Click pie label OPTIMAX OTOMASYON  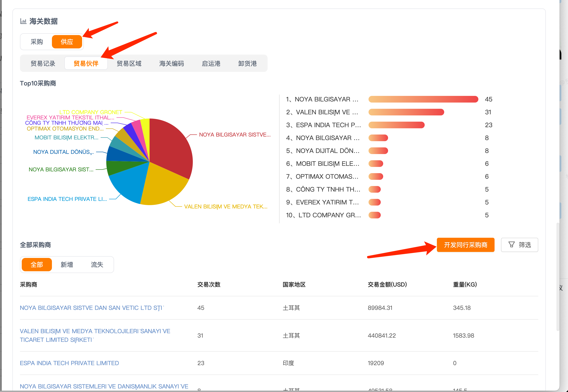point(65,129)
